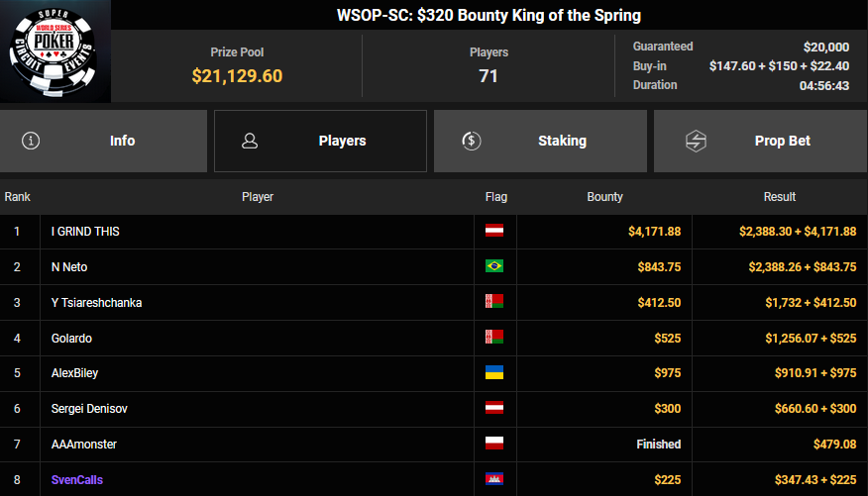Open SvenCalls player profile link
The image size is (868, 496).
tap(77, 480)
